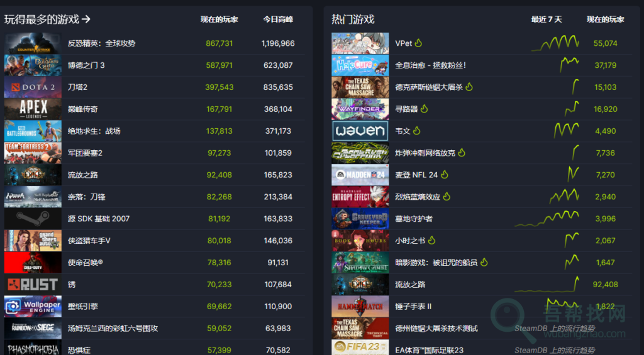Open the 源 SDK 基础 2007 entry
Viewport: 644px width, 355px height.
click(x=99, y=219)
